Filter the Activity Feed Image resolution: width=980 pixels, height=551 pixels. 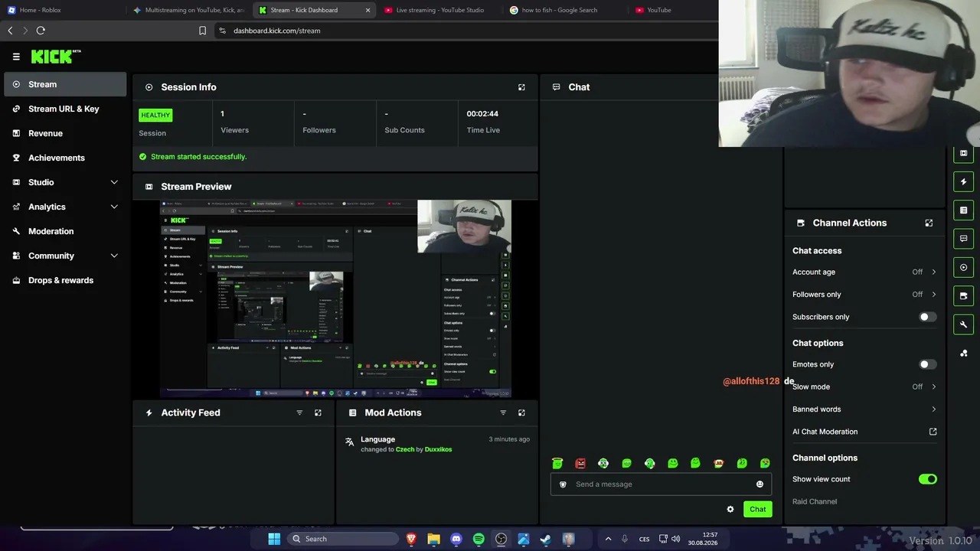pyautogui.click(x=299, y=412)
